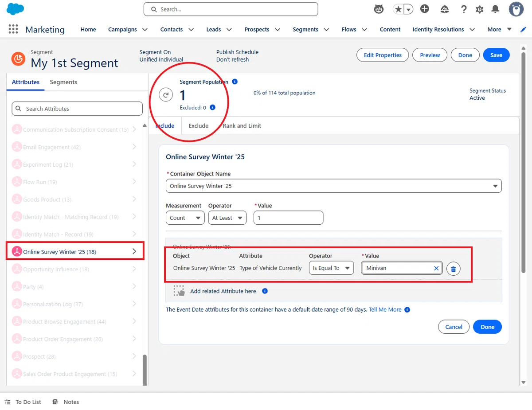Delete the Type of Vehicle attribute row
Screen dimensions: 532x410
coord(453,269)
